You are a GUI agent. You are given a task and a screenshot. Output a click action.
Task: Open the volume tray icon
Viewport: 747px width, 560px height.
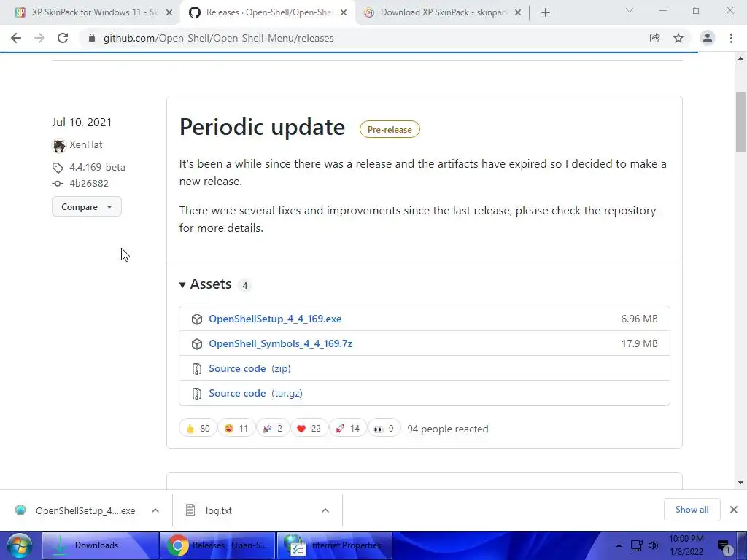pyautogui.click(x=653, y=545)
